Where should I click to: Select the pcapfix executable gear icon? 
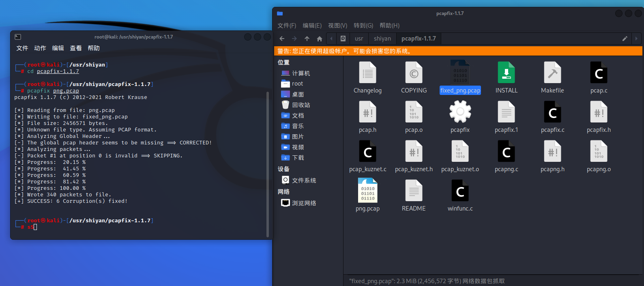460,112
